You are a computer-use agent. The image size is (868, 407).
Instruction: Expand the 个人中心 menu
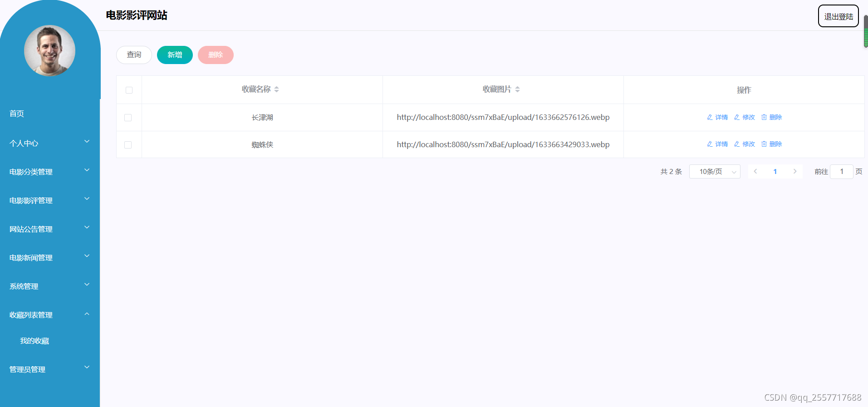click(50, 143)
